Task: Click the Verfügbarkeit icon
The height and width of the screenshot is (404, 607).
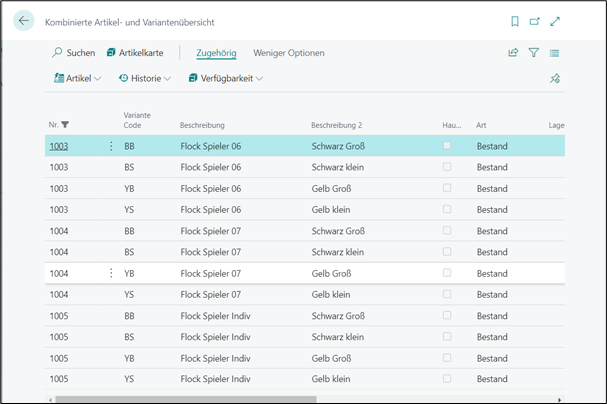Action: [193, 78]
